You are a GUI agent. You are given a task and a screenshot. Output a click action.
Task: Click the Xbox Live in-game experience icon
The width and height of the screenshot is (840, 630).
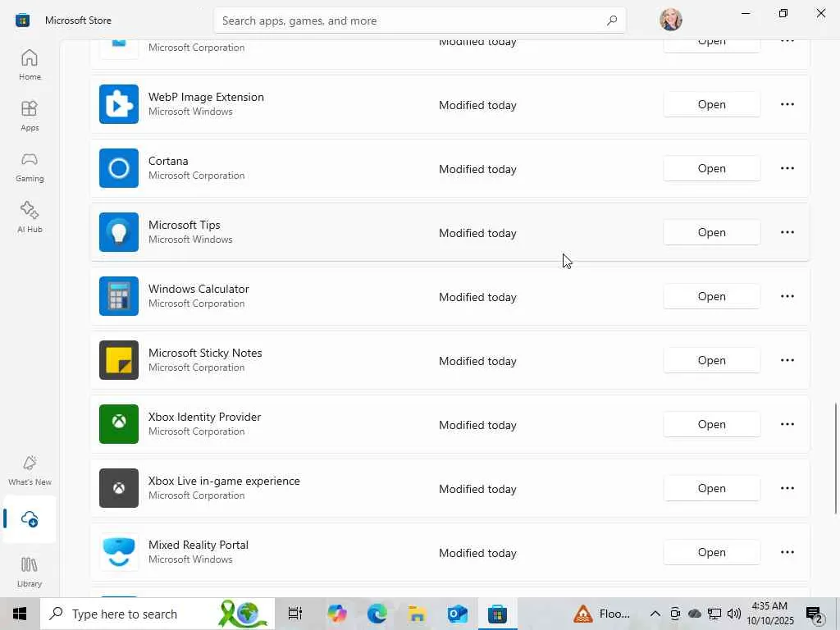point(119,488)
